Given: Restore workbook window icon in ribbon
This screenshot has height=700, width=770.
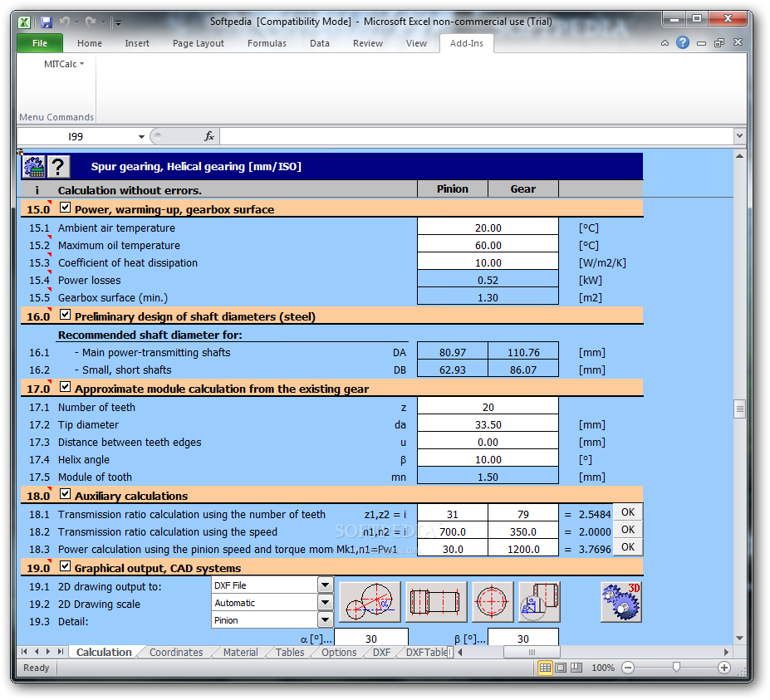Looking at the screenshot, I should (719, 42).
